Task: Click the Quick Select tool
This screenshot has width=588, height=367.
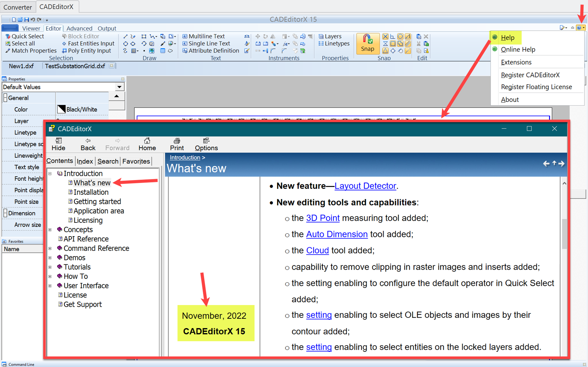Action: [x=24, y=36]
